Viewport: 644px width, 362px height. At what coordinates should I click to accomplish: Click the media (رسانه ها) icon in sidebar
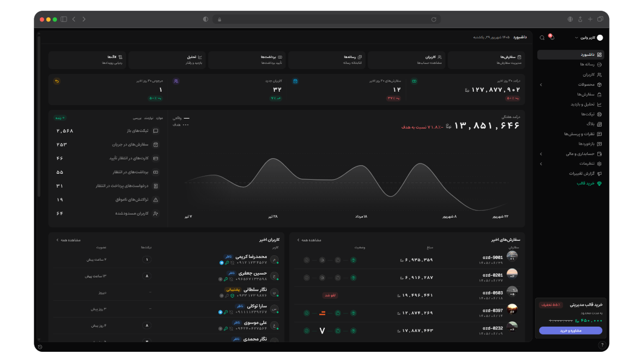tap(599, 64)
